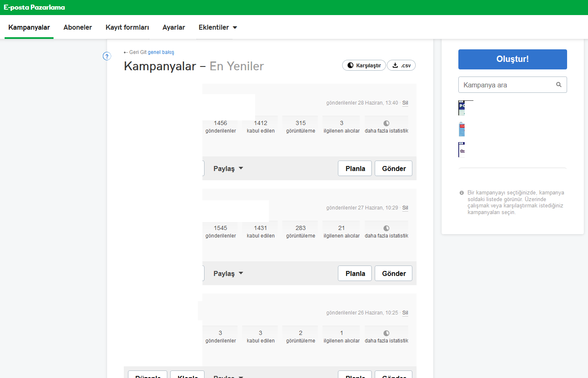Click the 1545 gönderilenler stat

[x=220, y=232]
